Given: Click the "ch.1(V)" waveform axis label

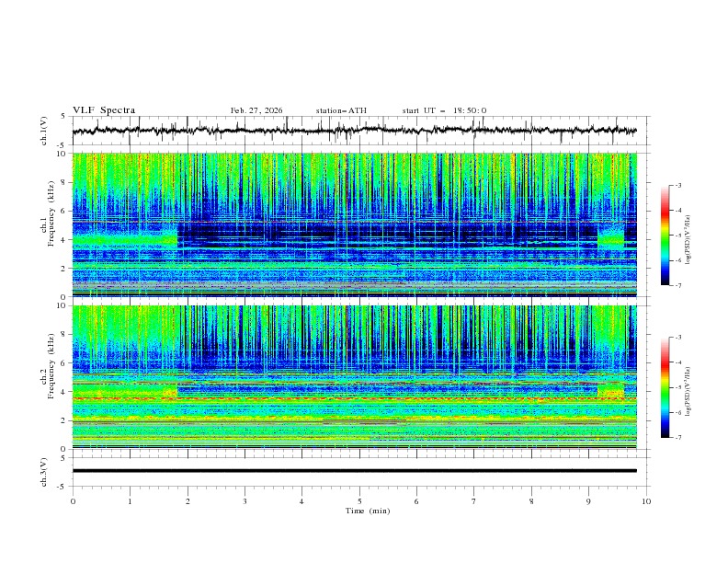Looking at the screenshot, I should pyautogui.click(x=44, y=131).
